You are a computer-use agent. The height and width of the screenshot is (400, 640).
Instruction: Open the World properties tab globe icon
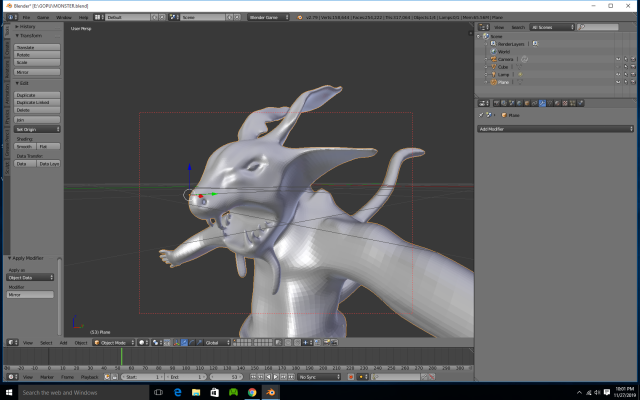(519, 103)
